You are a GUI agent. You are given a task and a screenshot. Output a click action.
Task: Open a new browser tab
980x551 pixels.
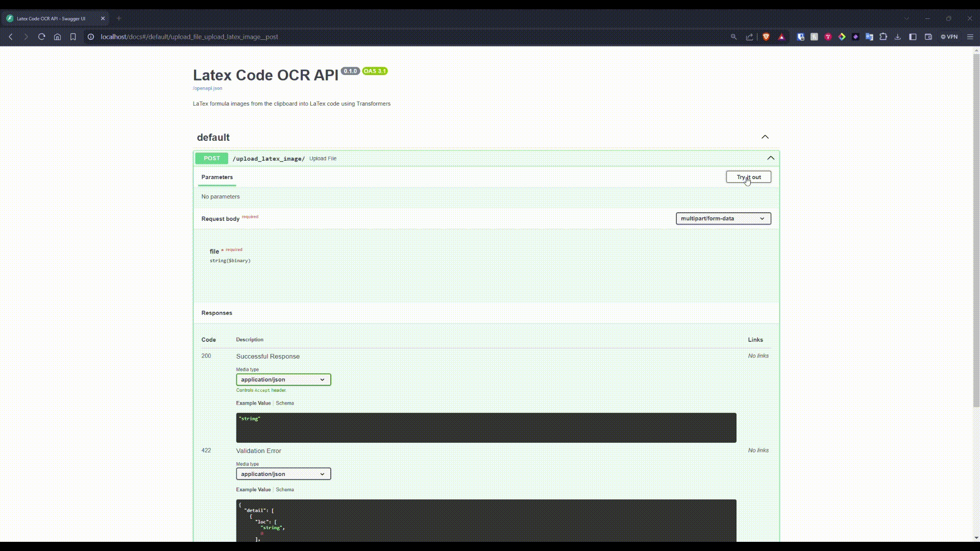[x=119, y=18]
